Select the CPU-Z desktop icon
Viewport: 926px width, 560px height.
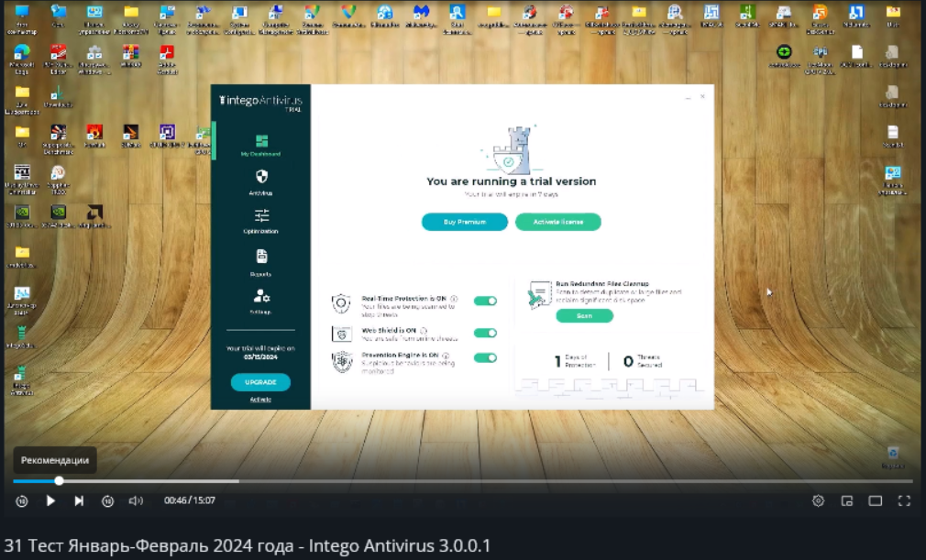point(820,60)
